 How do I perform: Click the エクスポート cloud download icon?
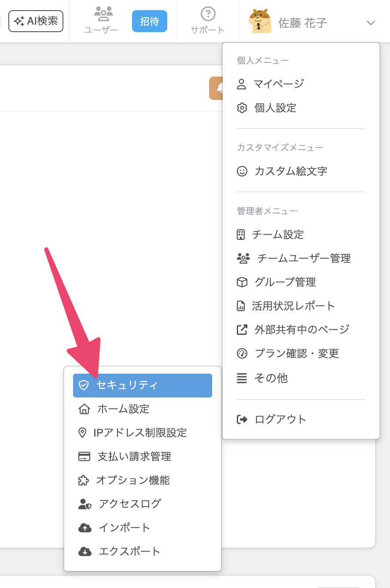pos(85,551)
